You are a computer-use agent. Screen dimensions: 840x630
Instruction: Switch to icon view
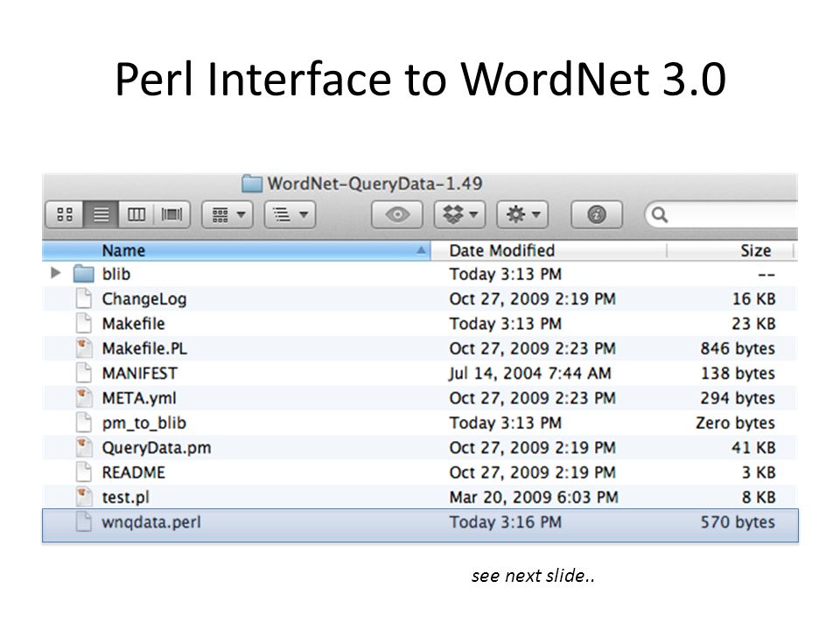(64, 215)
